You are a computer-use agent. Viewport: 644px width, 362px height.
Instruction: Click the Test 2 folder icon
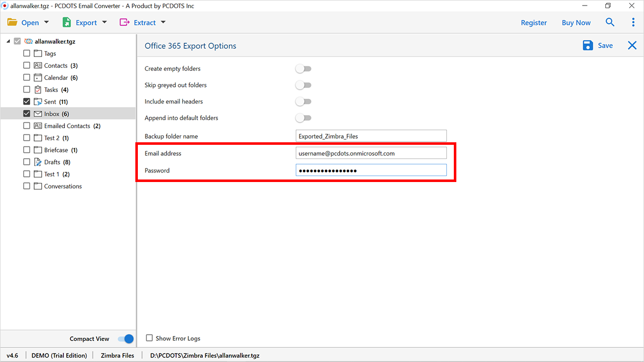click(x=38, y=138)
